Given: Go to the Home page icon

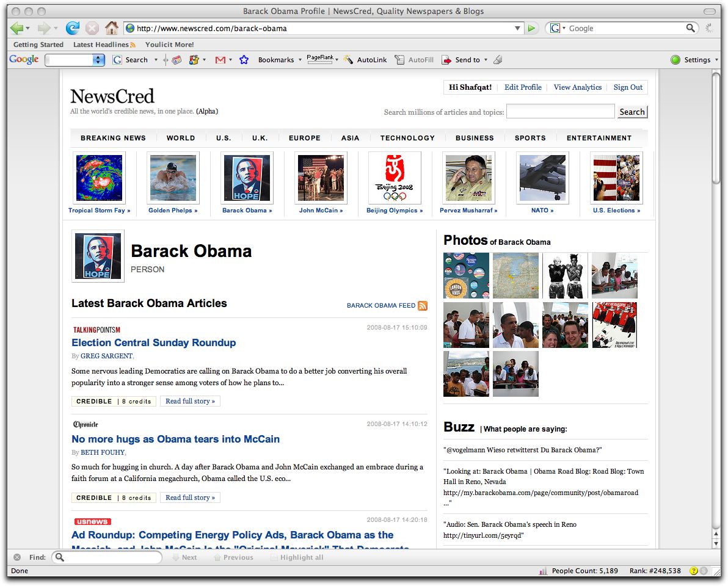Looking at the screenshot, I should 111,28.
